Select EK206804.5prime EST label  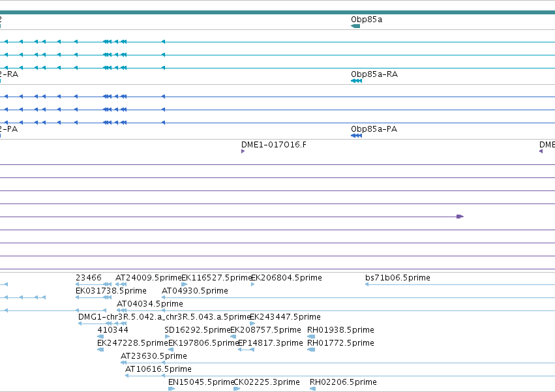tap(286, 278)
